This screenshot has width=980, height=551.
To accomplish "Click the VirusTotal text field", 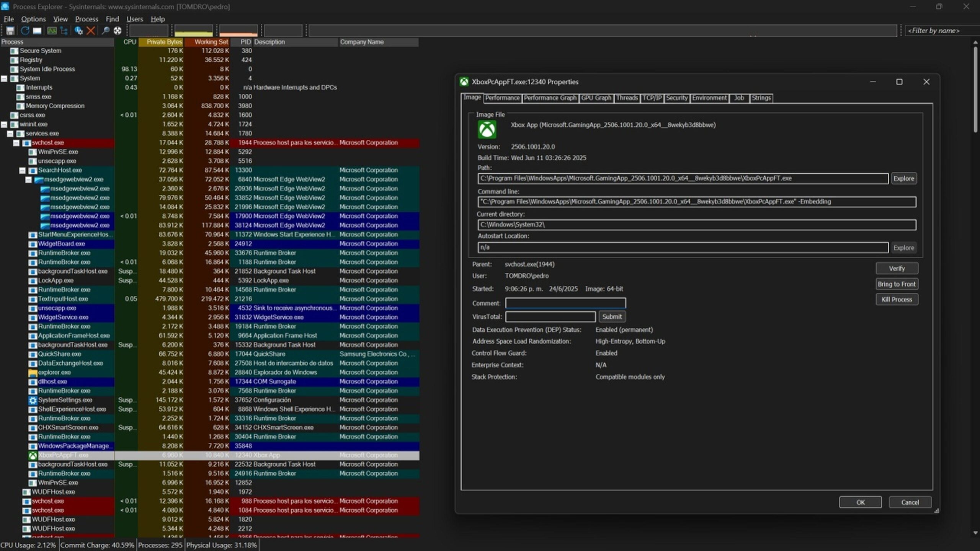I will [550, 316].
